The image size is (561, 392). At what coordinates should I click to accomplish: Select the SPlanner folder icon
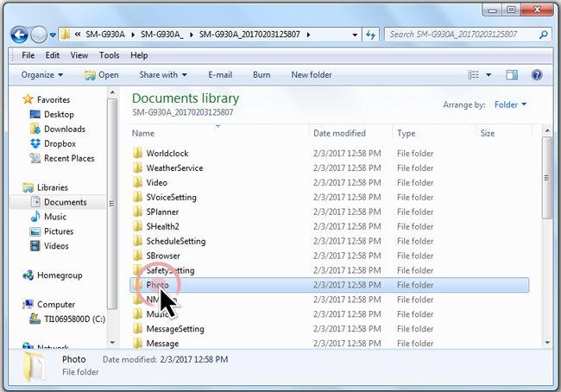[138, 212]
